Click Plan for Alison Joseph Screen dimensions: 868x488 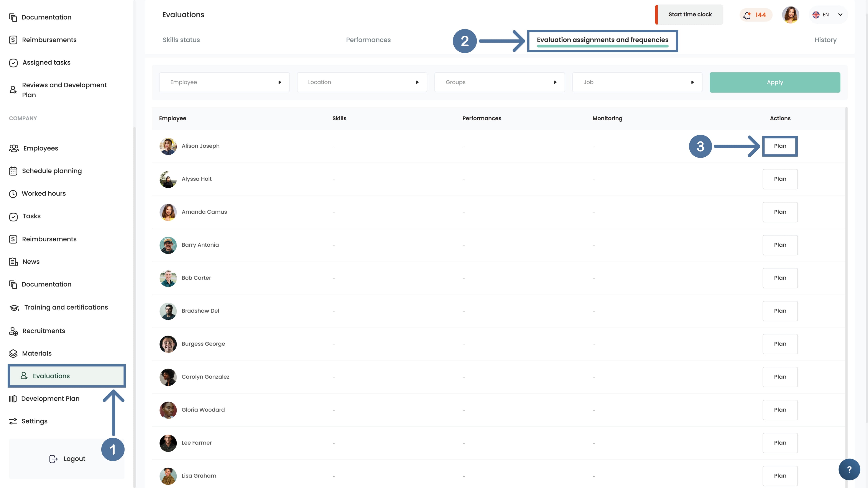tap(780, 146)
